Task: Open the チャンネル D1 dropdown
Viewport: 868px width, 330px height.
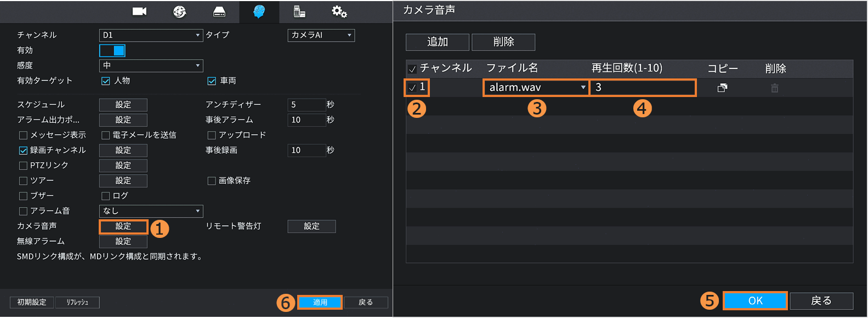Action: pyautogui.click(x=151, y=35)
